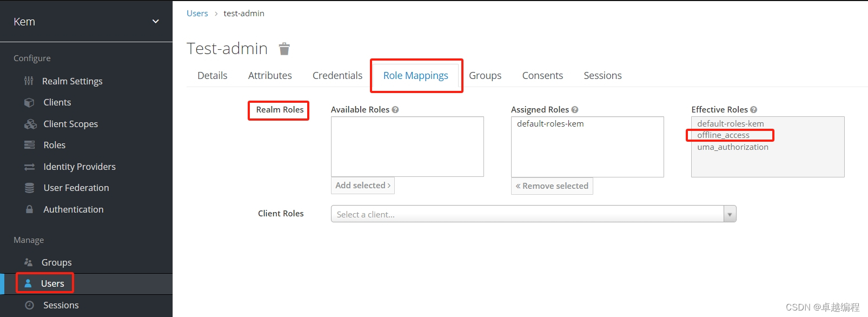
Task: Open Roles in the sidebar
Action: (55, 145)
